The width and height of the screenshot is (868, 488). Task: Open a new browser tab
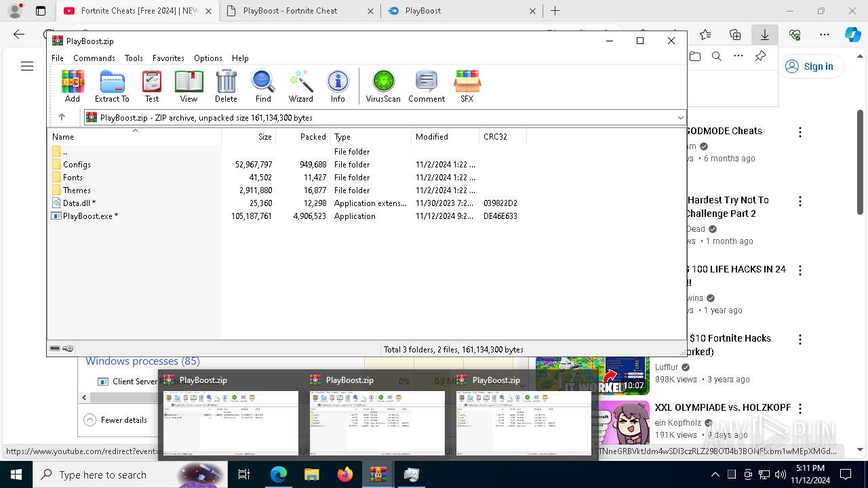[x=555, y=11]
